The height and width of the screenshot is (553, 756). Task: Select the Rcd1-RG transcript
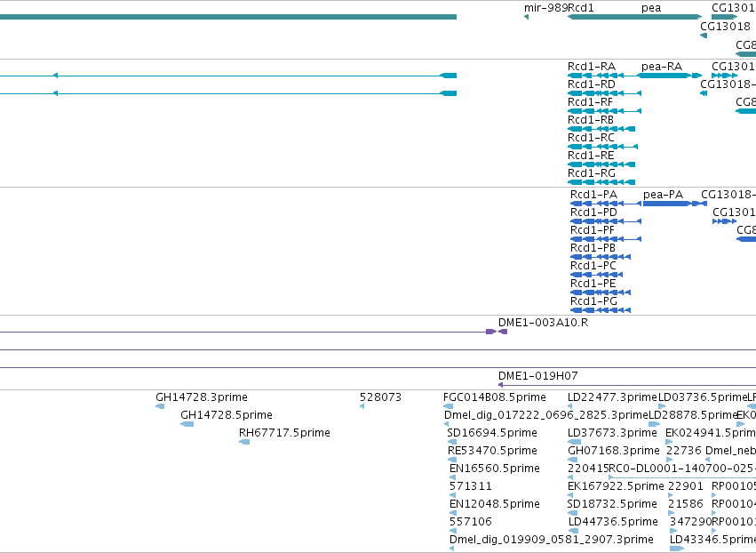click(592, 173)
